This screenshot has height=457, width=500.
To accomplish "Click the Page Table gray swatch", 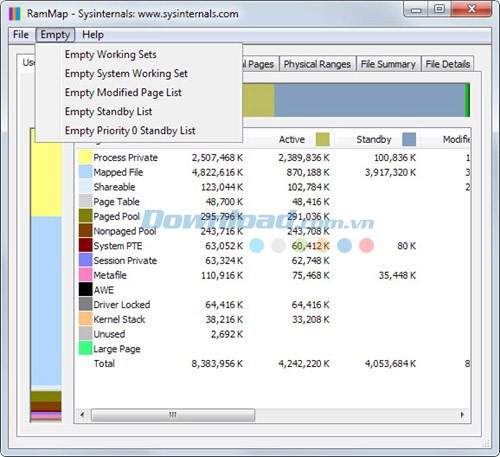I will click(85, 201).
